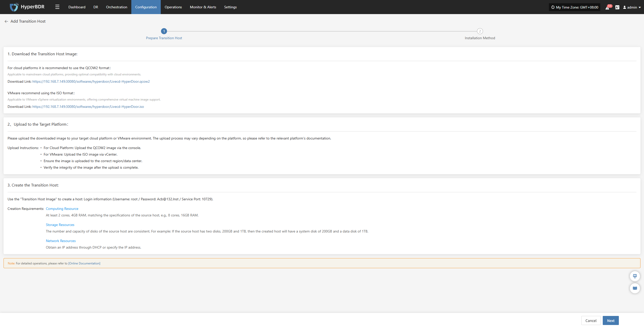This screenshot has height=328, width=644.
Task: Open the Orchestration menu
Action: (x=116, y=7)
